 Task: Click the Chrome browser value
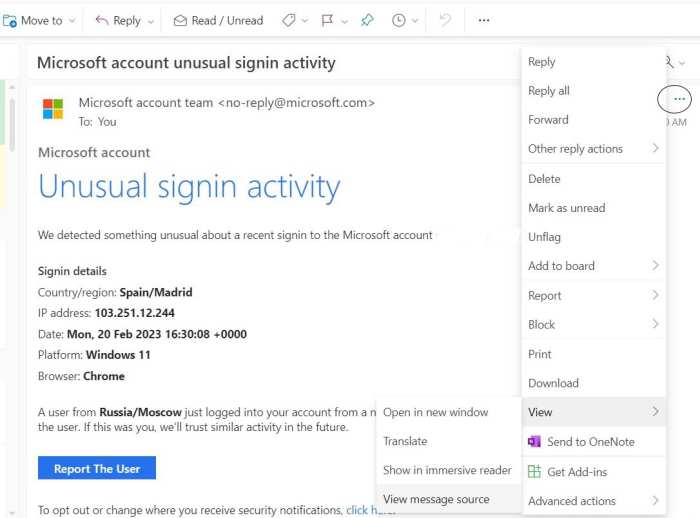(104, 376)
